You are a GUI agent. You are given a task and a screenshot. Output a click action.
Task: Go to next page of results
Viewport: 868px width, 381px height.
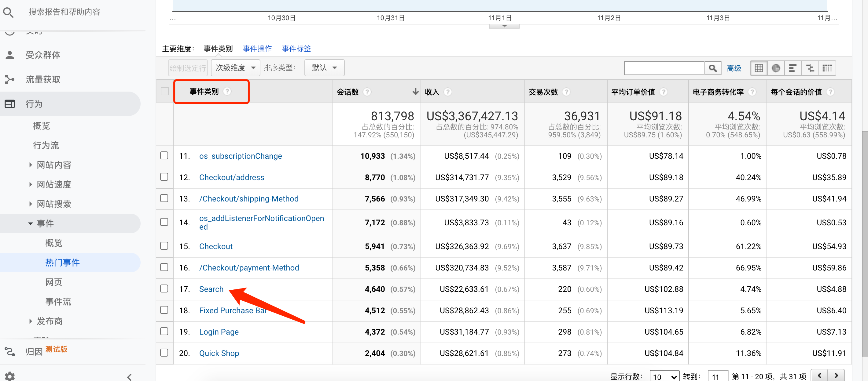(836, 376)
